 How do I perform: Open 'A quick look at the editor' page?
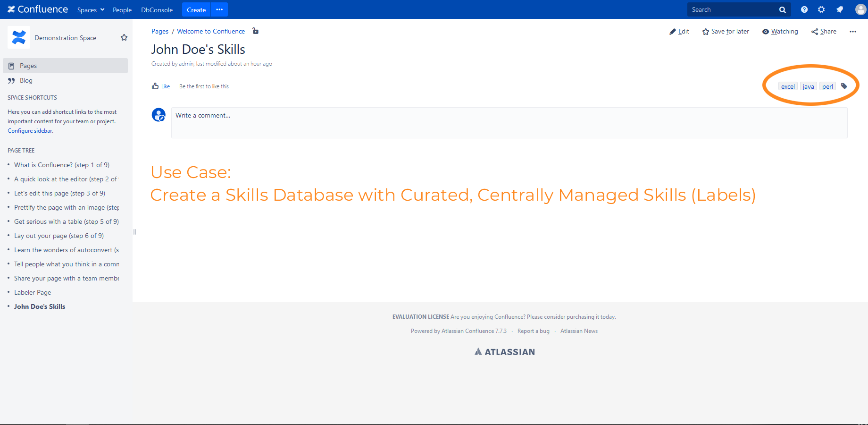[66, 179]
